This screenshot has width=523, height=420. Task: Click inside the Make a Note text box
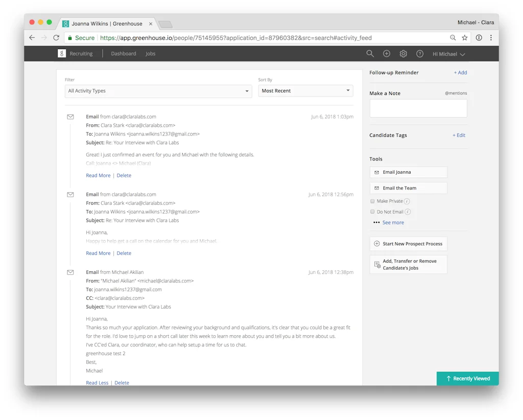[x=418, y=108]
